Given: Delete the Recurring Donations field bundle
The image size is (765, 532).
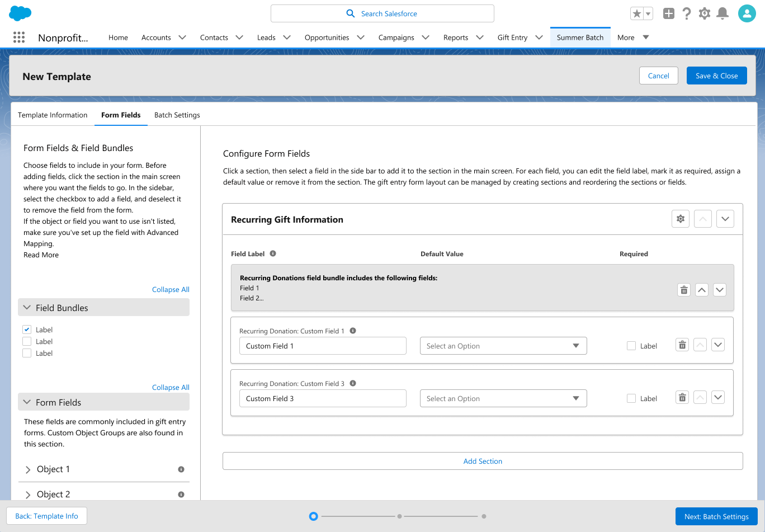Looking at the screenshot, I should (683, 289).
